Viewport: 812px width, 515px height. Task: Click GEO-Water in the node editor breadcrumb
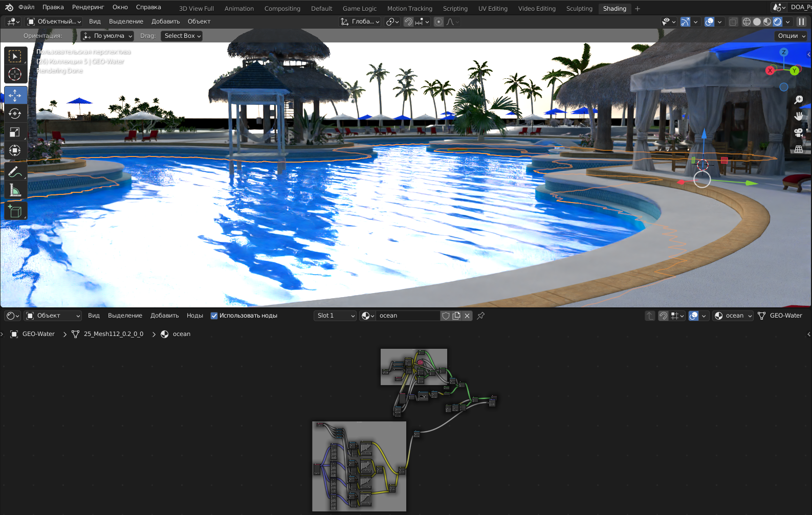click(x=38, y=334)
